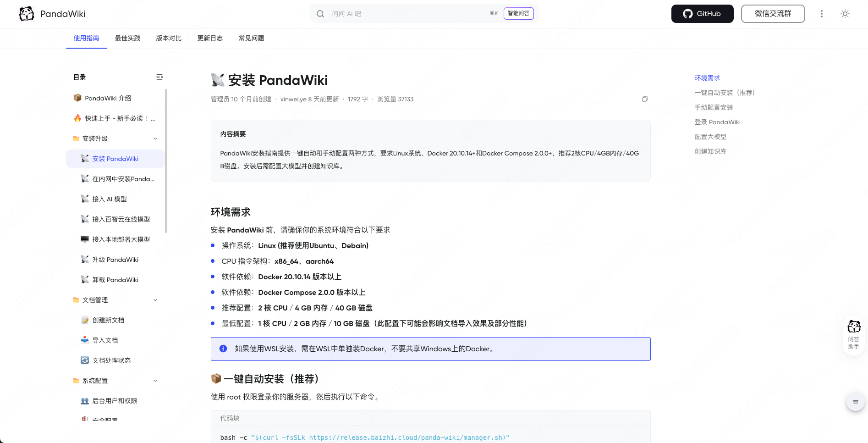Open 接入 AI 模型 page
This screenshot has height=443, width=868.
[110, 199]
